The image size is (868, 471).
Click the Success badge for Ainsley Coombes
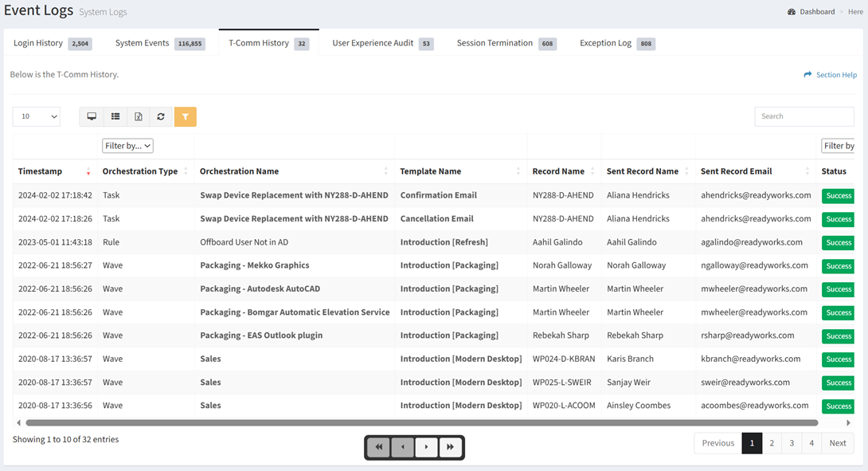coord(838,406)
